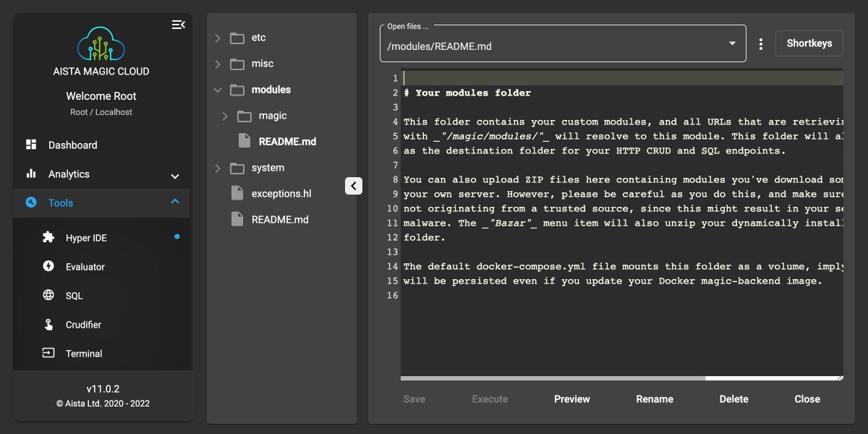This screenshot has height=434, width=868.
Task: Click the Aista Magic Cloud logo
Action: [101, 44]
